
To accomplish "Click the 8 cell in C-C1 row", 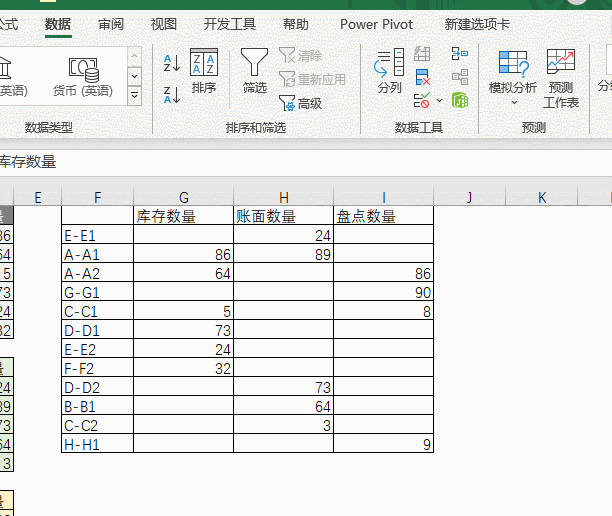I will click(383, 311).
